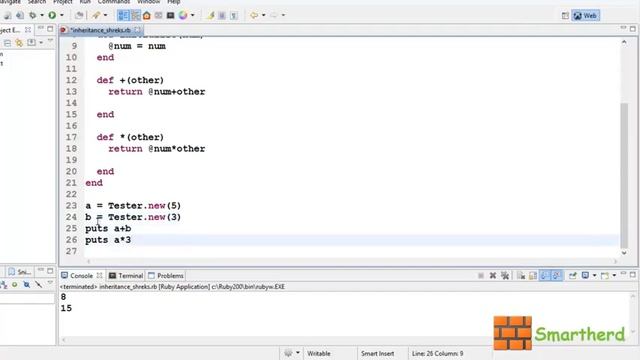Screen dimensions: 640x360
Task: Click the Terminate square icon in console
Action: click(x=481, y=276)
